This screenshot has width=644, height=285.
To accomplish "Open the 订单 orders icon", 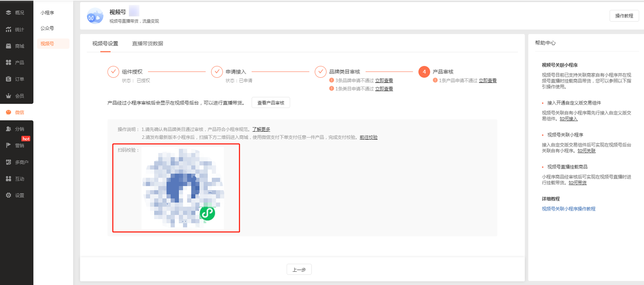I will click(x=8, y=79).
